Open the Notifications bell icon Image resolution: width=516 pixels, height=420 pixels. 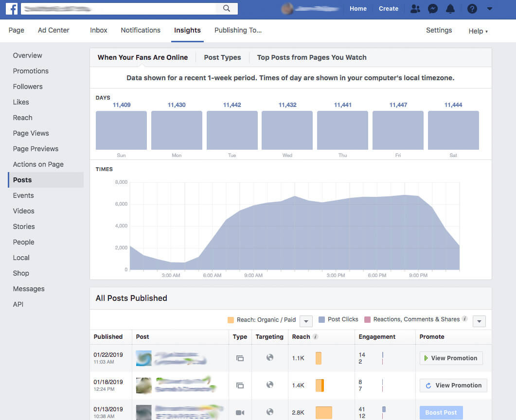click(x=450, y=8)
